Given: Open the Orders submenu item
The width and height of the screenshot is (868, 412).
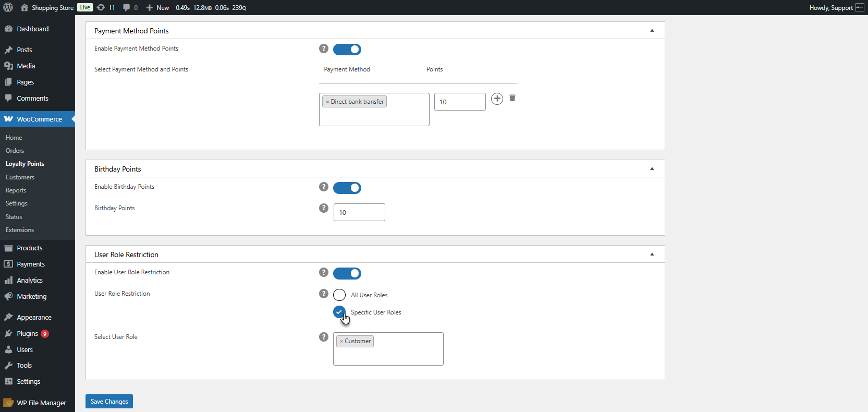Looking at the screenshot, I should [15, 151].
